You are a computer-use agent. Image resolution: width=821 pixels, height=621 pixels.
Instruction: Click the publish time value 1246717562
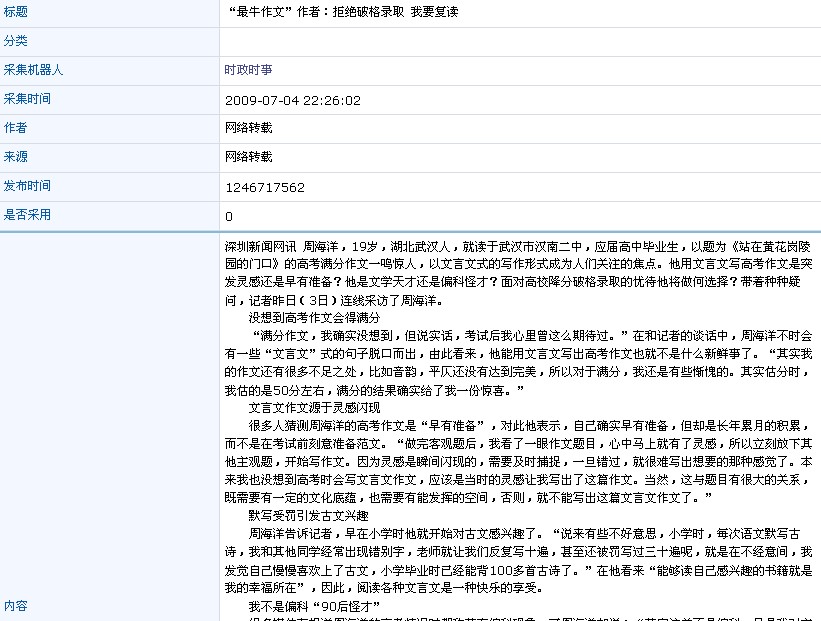coord(265,187)
